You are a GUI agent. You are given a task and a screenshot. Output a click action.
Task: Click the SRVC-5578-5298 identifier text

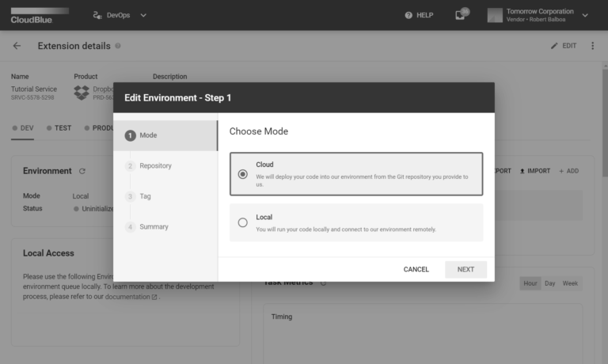click(32, 97)
